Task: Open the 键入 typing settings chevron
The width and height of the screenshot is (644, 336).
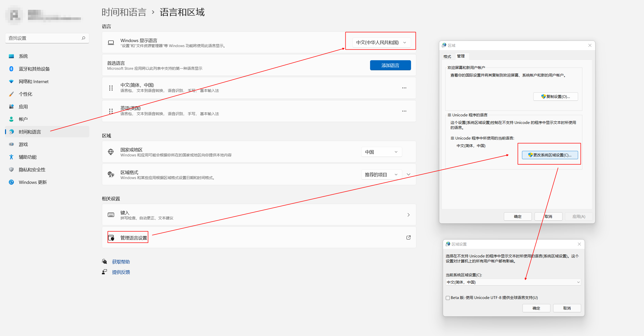Action: click(409, 215)
